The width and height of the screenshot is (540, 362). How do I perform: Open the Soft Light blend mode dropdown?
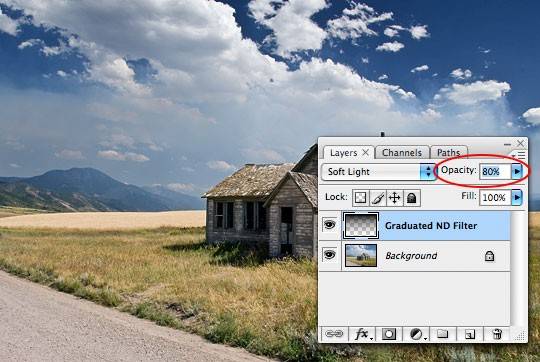click(x=379, y=172)
